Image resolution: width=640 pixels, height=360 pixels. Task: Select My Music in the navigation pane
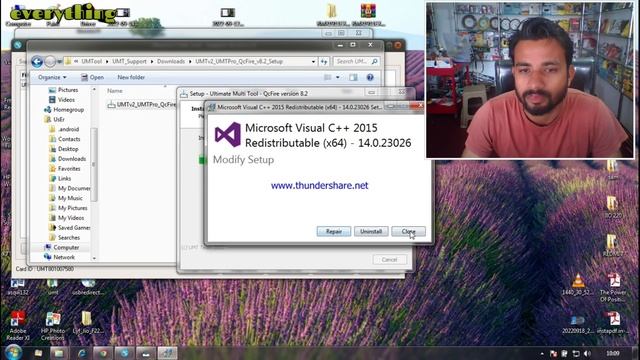coord(66,198)
